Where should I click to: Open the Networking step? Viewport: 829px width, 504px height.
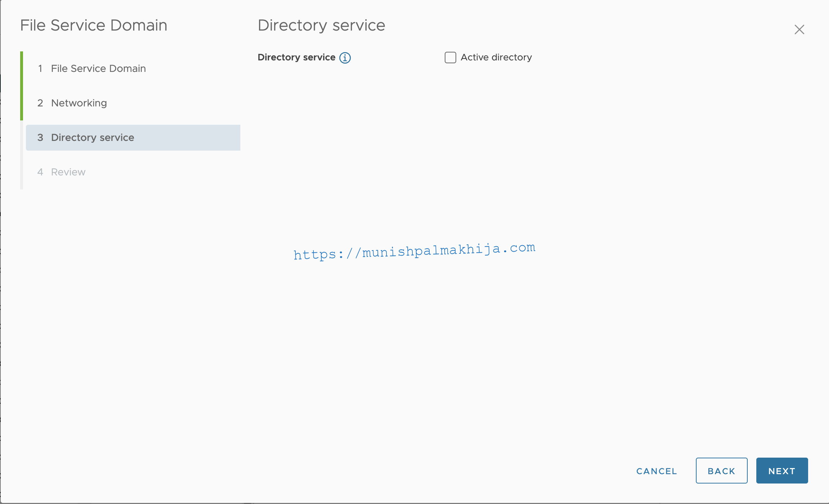[x=133, y=103]
